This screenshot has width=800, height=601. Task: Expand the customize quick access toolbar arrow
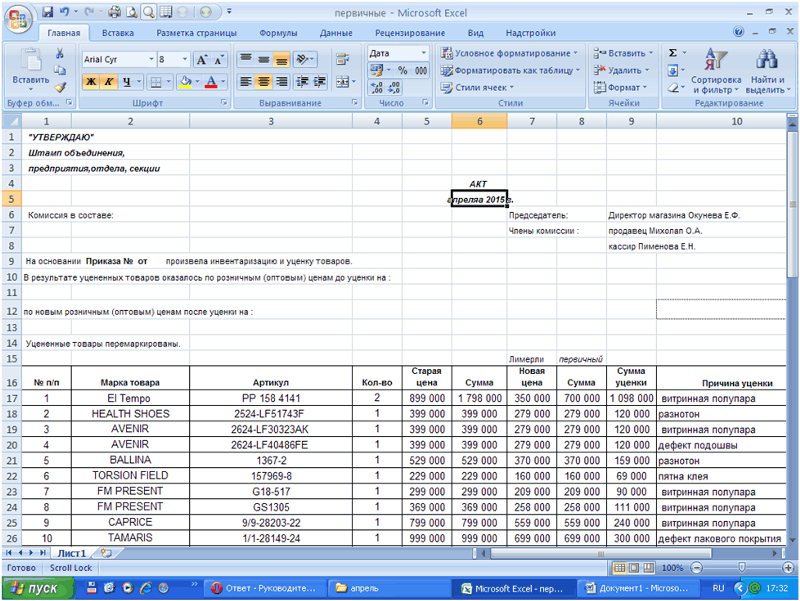[229, 12]
